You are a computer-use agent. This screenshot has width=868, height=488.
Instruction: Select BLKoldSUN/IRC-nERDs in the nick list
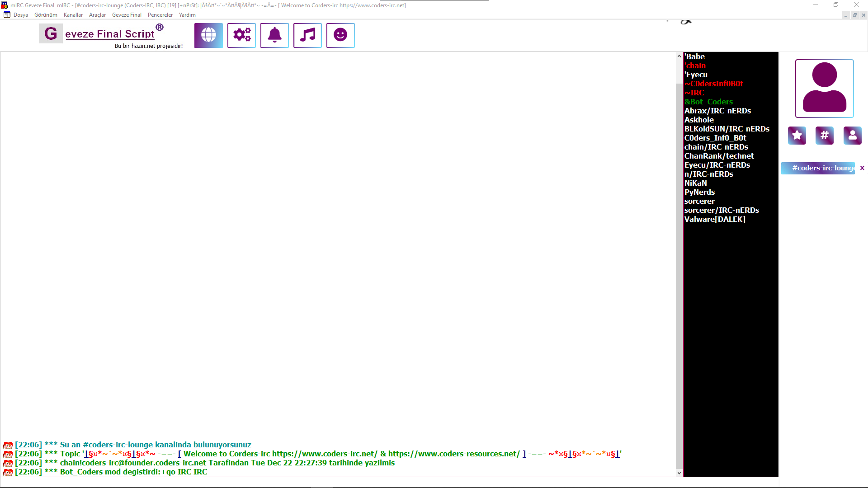(727, 129)
